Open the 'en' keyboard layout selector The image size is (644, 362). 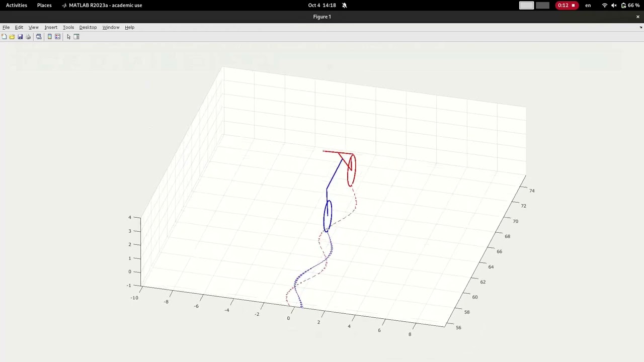(588, 5)
